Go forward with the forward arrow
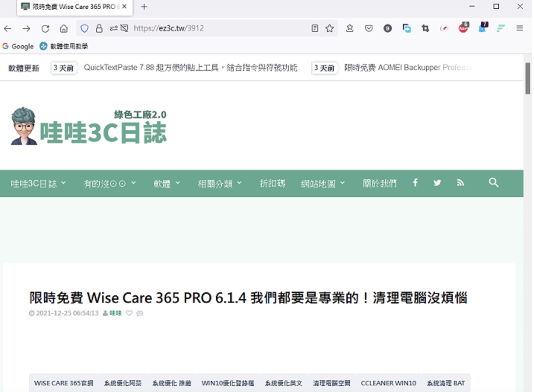 click(x=26, y=28)
